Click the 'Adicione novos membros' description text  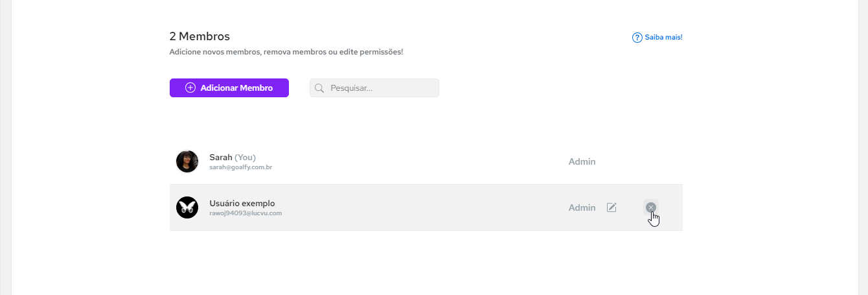[286, 52]
